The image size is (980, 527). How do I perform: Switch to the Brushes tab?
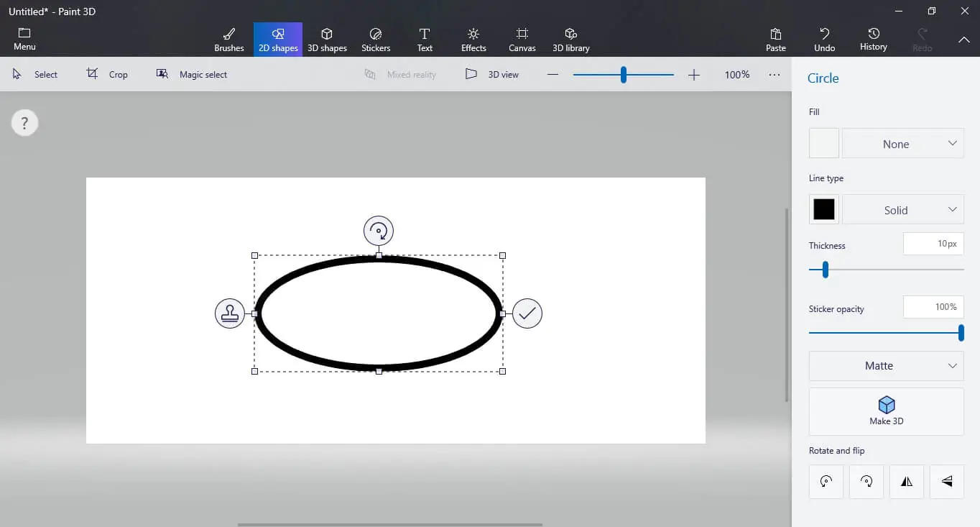(229, 40)
